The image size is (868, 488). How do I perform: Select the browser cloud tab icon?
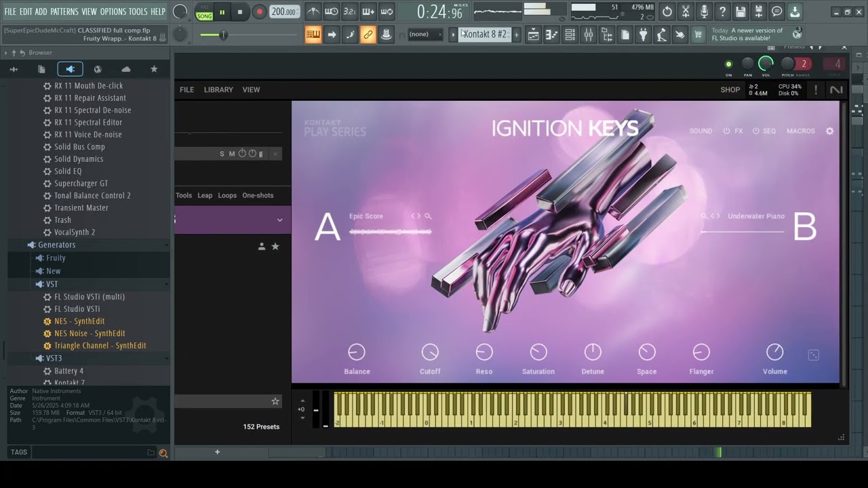[125, 69]
